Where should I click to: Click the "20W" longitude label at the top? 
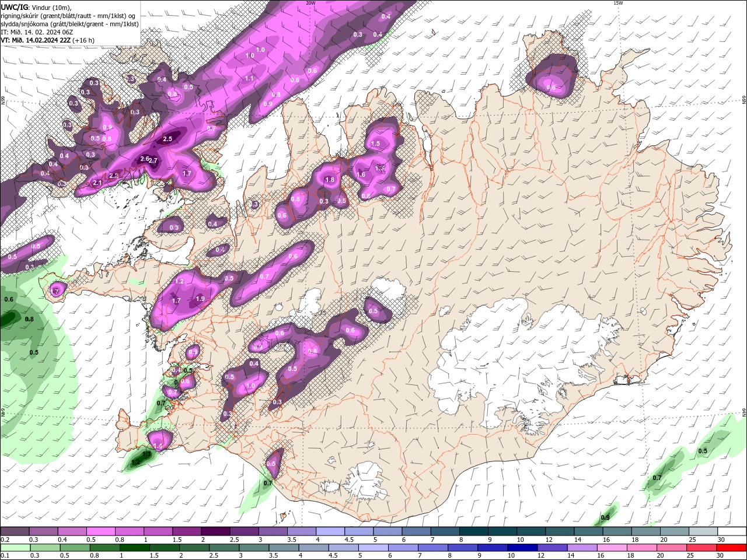tap(310, 3)
